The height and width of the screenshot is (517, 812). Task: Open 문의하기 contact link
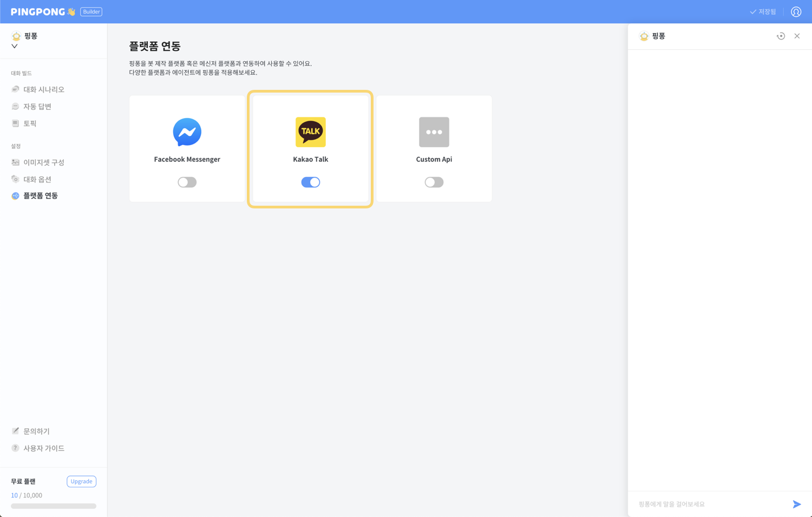[36, 431]
